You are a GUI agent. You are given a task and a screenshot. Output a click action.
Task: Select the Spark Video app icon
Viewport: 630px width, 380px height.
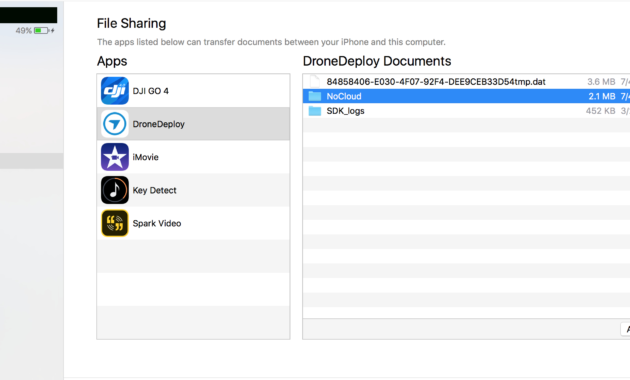point(115,223)
